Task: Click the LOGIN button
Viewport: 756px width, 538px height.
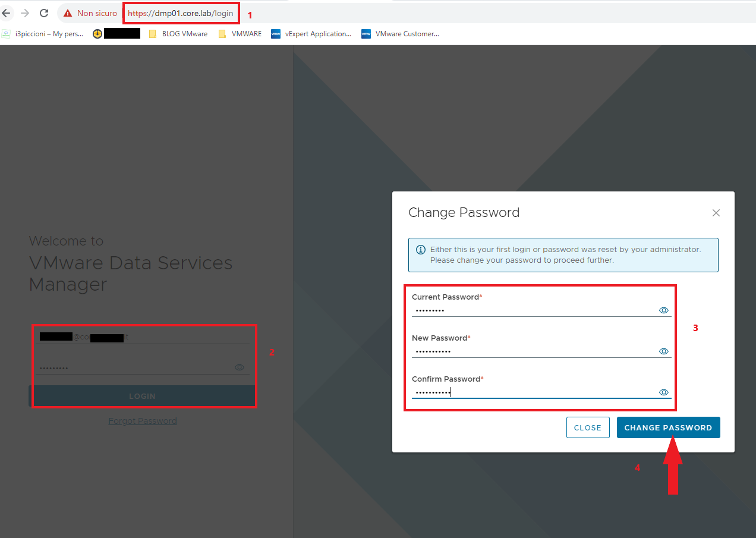Action: 142,396
